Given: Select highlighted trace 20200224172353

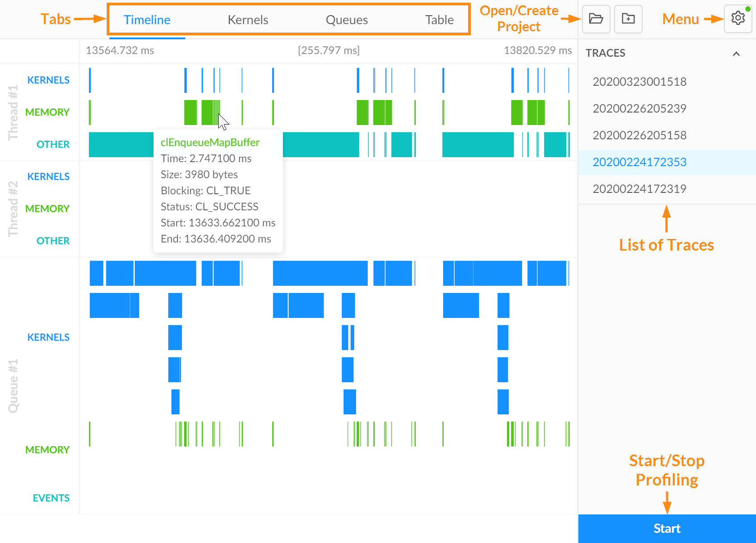Looking at the screenshot, I should coord(667,162).
